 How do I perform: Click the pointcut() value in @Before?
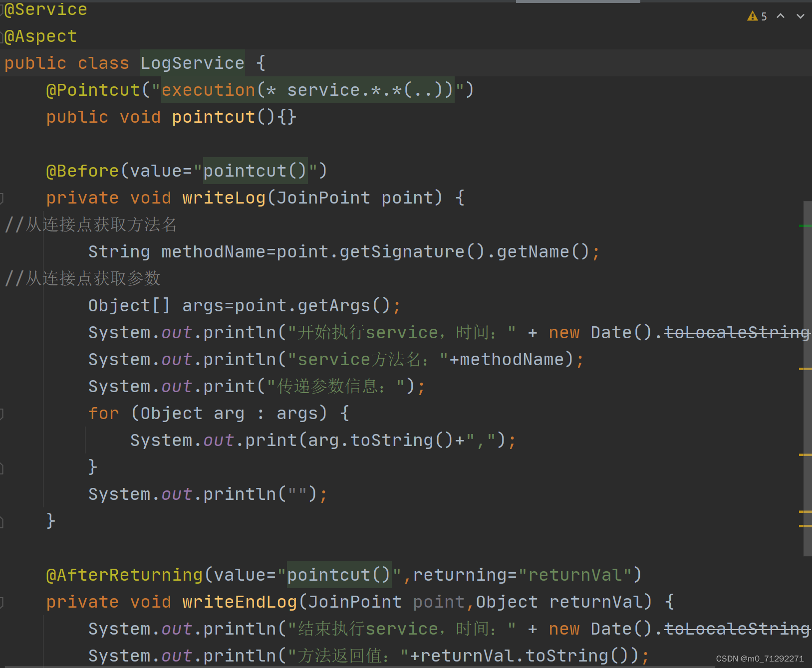coord(255,171)
